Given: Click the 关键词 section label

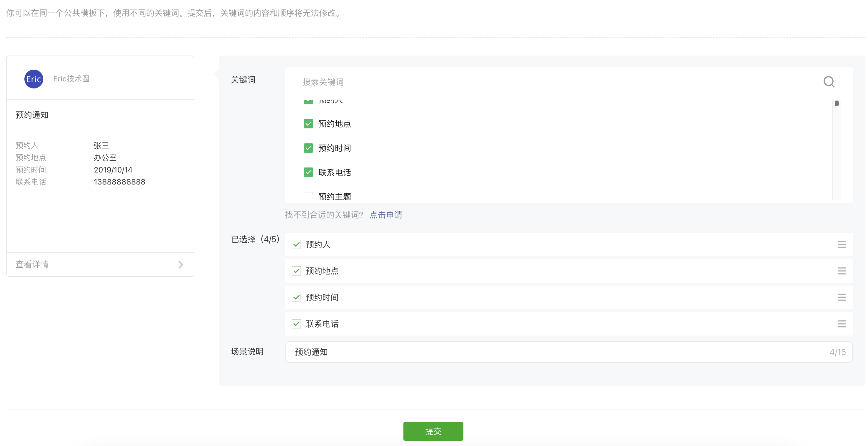Looking at the screenshot, I should pos(243,80).
